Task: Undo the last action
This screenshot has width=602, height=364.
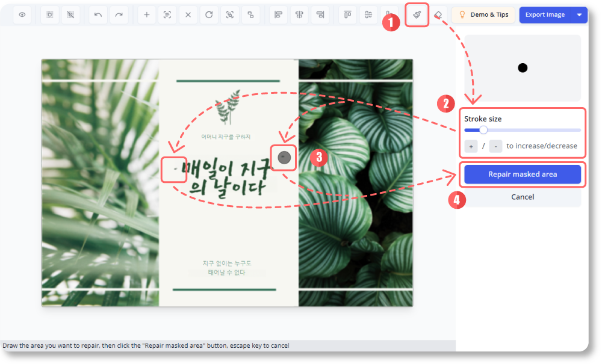Action: pos(99,14)
